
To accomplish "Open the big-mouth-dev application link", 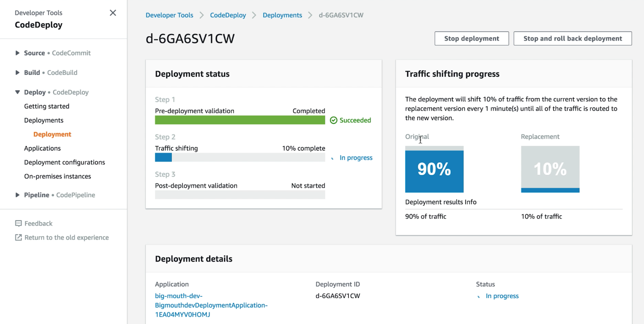I will click(x=211, y=305).
